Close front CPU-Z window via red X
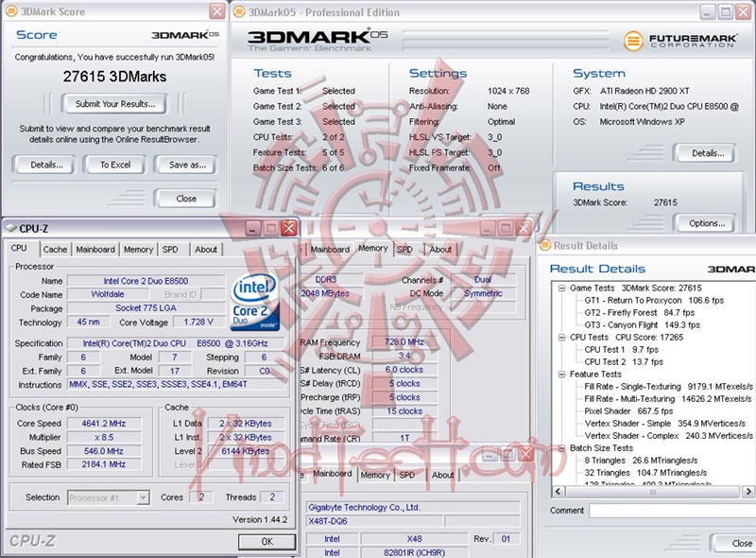Screen dimensions: 756x558 pyautogui.click(x=289, y=228)
